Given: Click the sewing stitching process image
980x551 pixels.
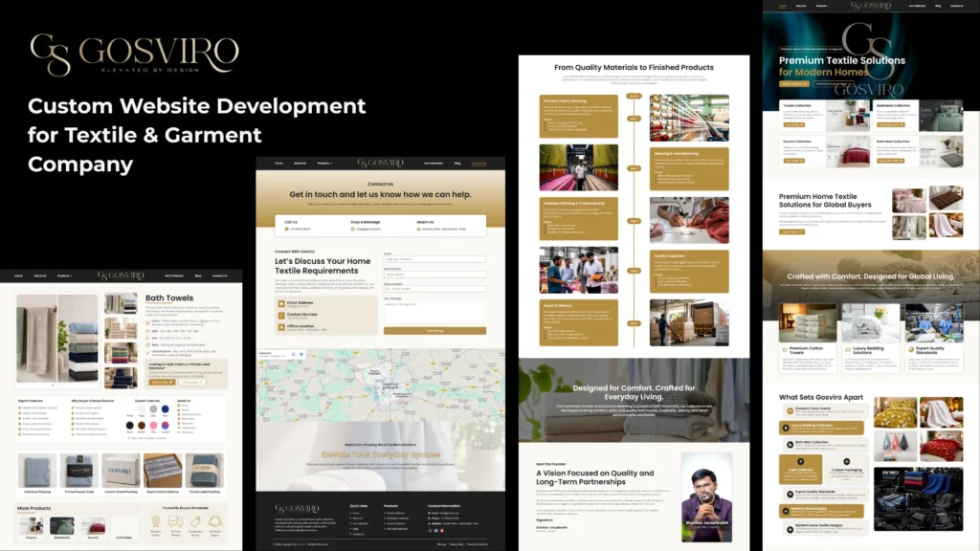Looking at the screenshot, I should tap(689, 220).
